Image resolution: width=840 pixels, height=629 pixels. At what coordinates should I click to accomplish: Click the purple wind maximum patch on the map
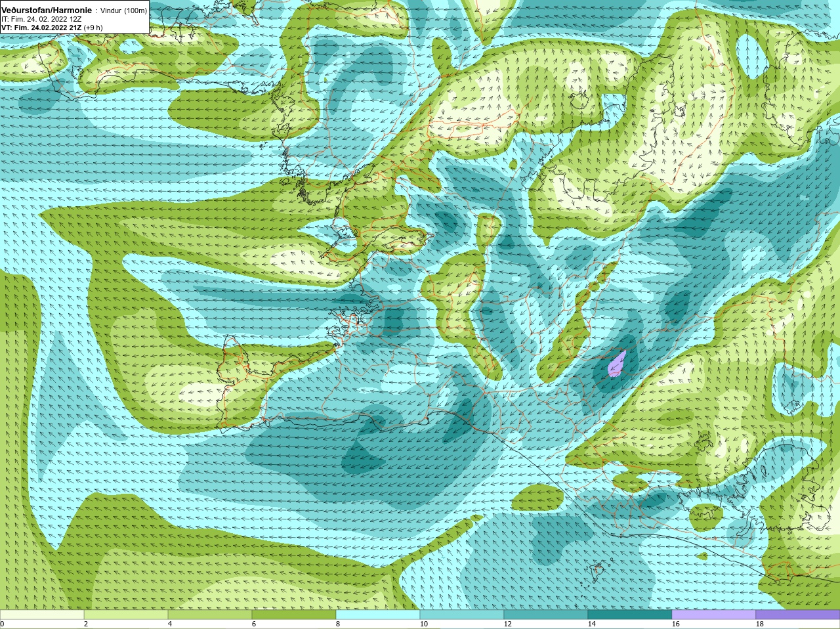coord(616,364)
